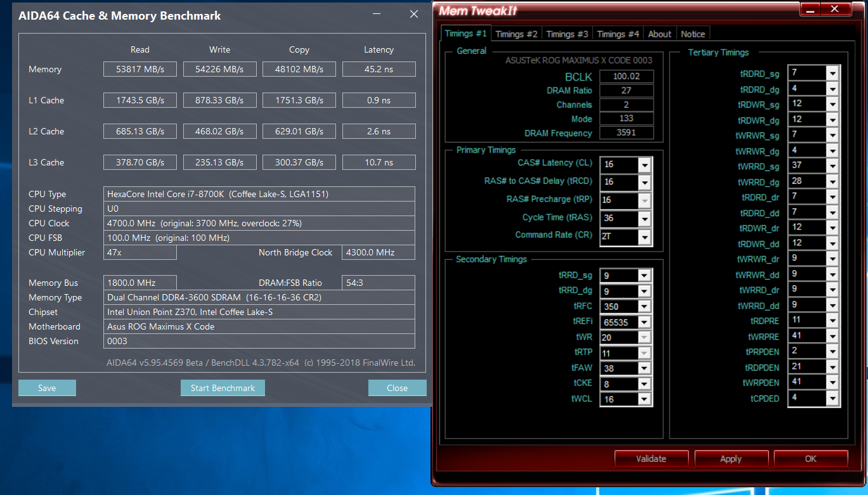Open the tCKE dropdown
868x495 pixels.
tap(645, 384)
